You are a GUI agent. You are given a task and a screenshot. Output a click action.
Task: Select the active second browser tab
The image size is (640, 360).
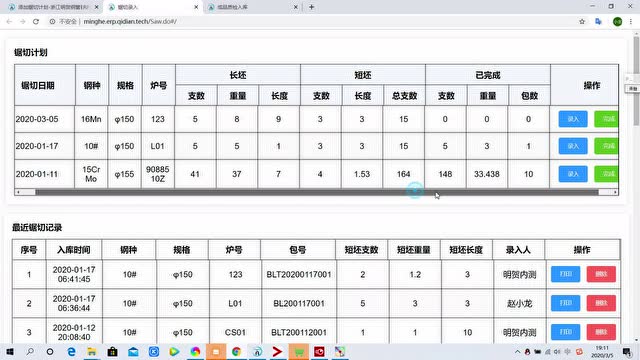[153, 7]
